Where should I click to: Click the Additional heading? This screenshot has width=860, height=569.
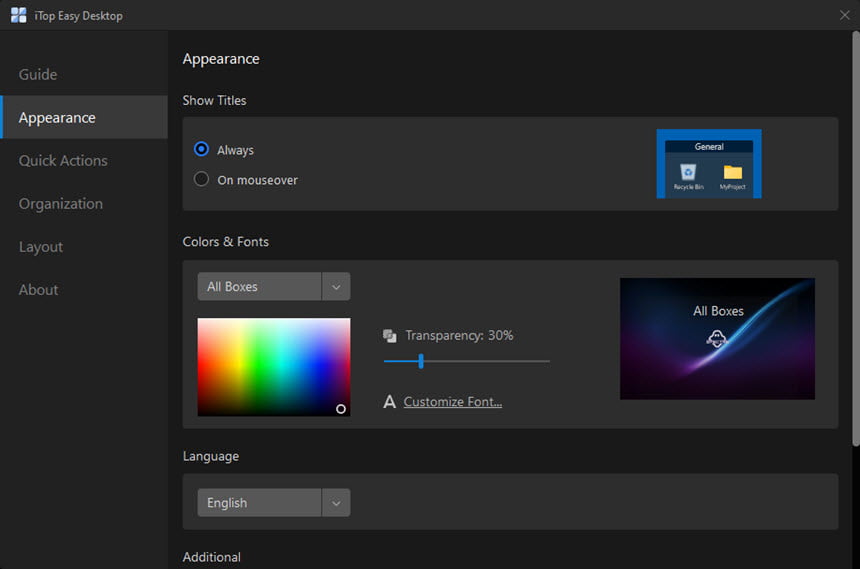click(x=212, y=557)
